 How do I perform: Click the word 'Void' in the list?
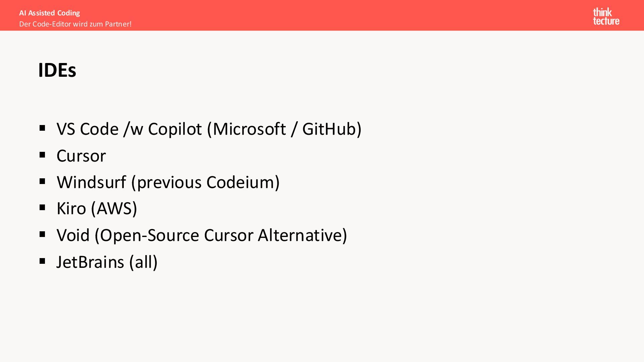pos(73,235)
